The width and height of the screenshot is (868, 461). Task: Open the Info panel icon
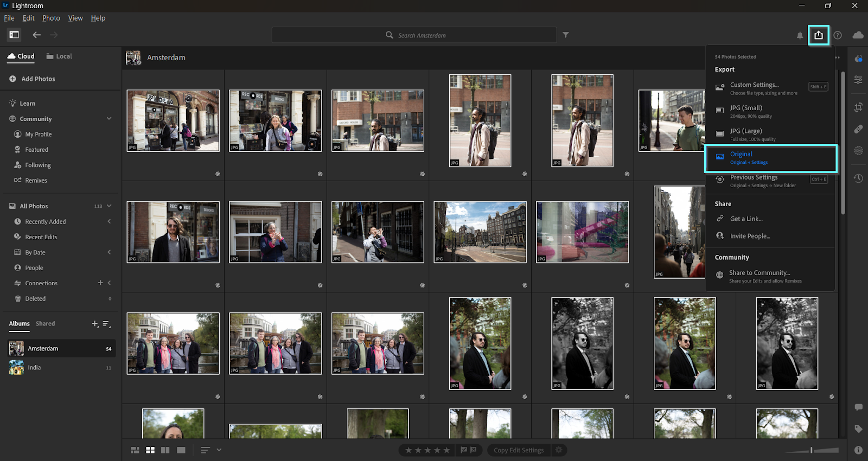tap(858, 450)
